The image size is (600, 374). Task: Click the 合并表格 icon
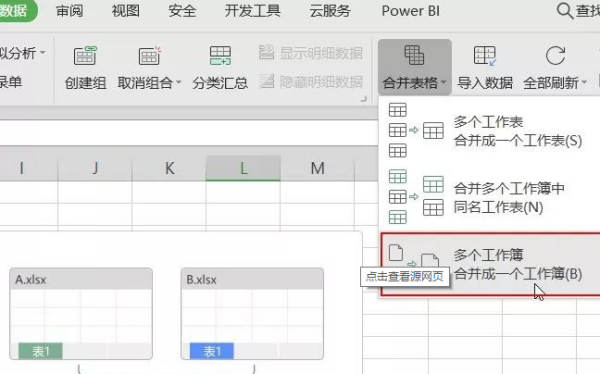coord(414,55)
